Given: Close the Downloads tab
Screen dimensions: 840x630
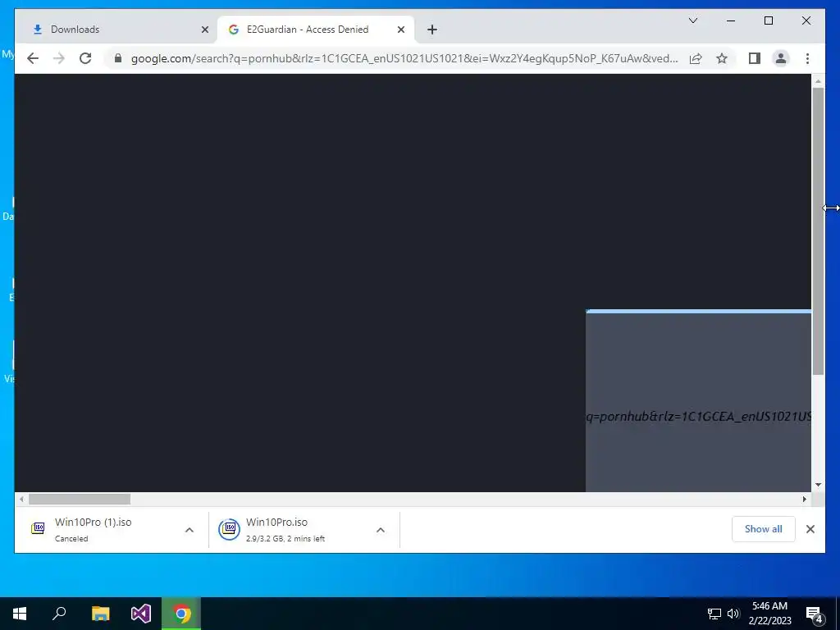Looking at the screenshot, I should [204, 30].
